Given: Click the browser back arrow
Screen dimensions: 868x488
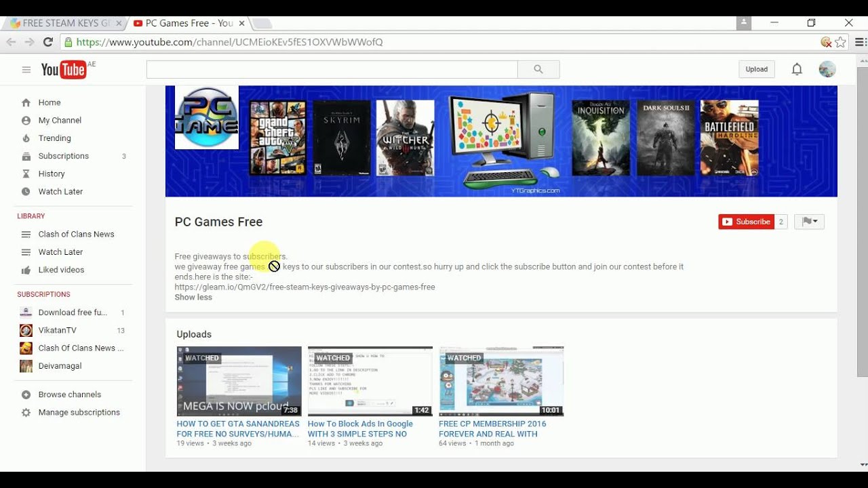Looking at the screenshot, I should [12, 42].
